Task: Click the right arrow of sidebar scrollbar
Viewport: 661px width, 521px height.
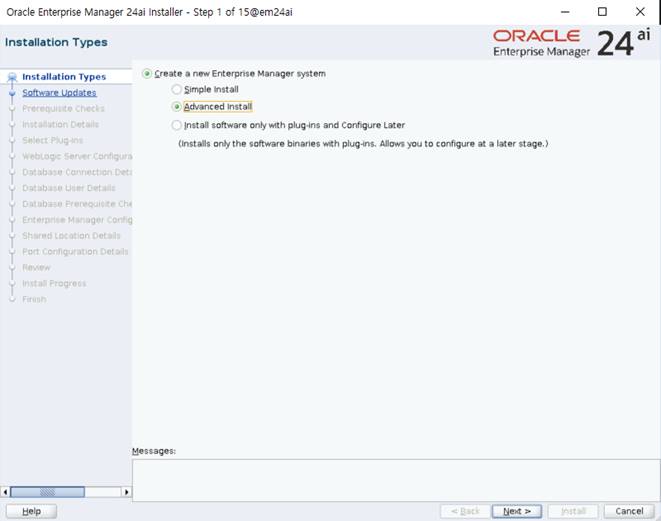Action: pos(126,492)
